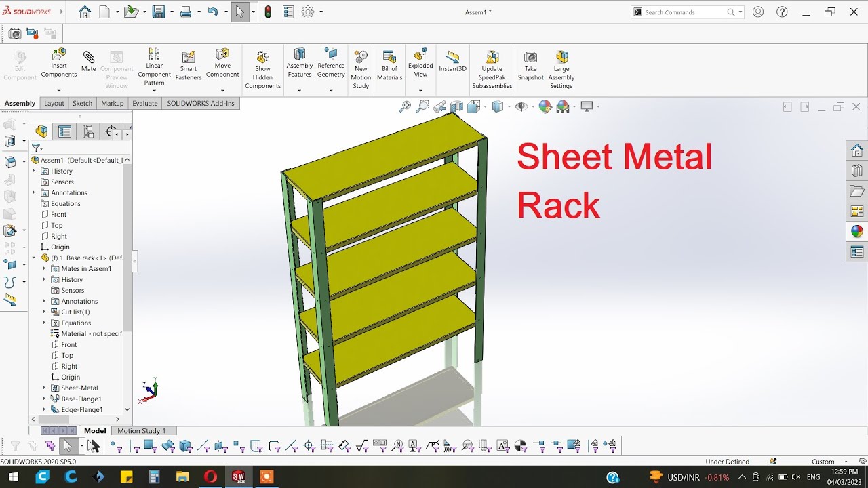This screenshot has width=868, height=488.
Task: Open Appearances tab in right task pane
Action: [857, 231]
